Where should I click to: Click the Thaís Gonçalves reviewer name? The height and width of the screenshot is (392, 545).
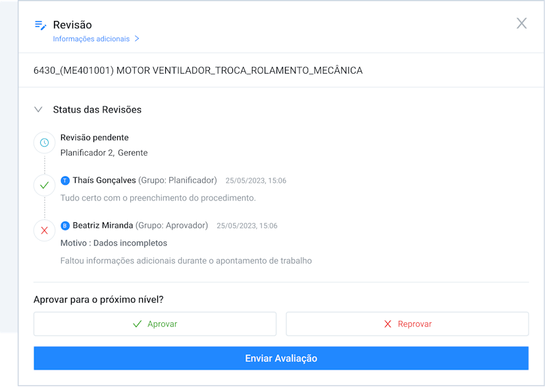pos(104,181)
